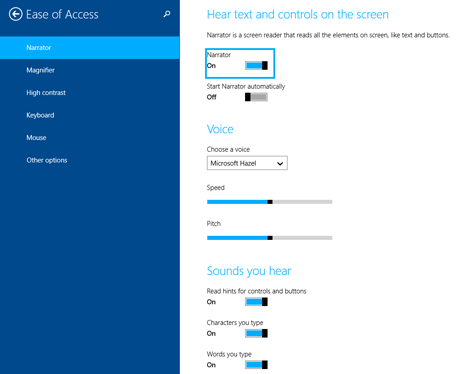Open the Magnifier settings page
The width and height of the screenshot is (460, 374).
90,70
